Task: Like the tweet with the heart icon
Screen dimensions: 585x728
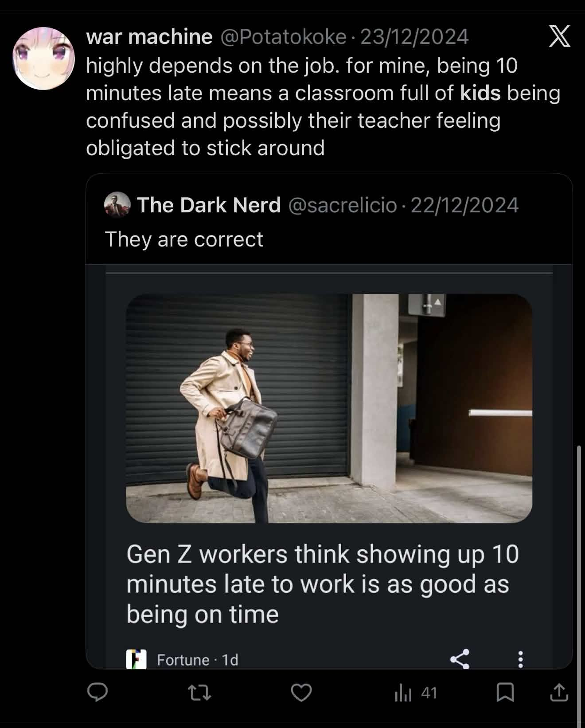Action: (301, 693)
